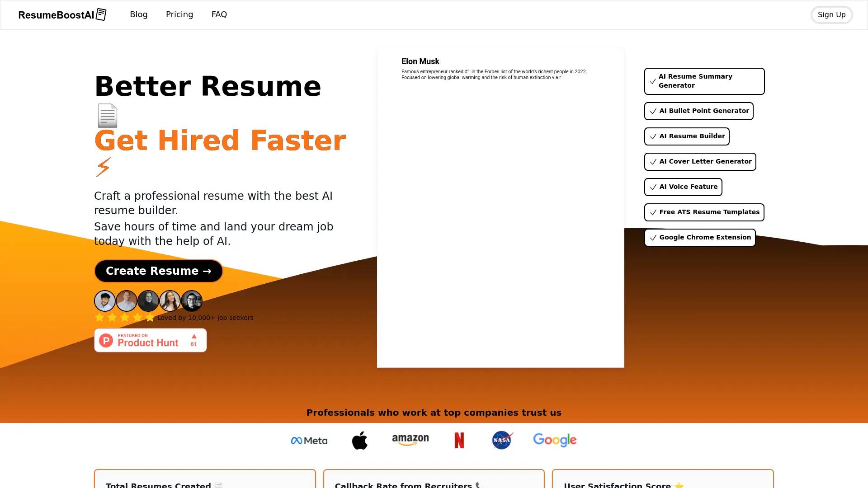Click the Google Chrome Extension icon
This screenshot has height=488, width=868.
pos(700,237)
